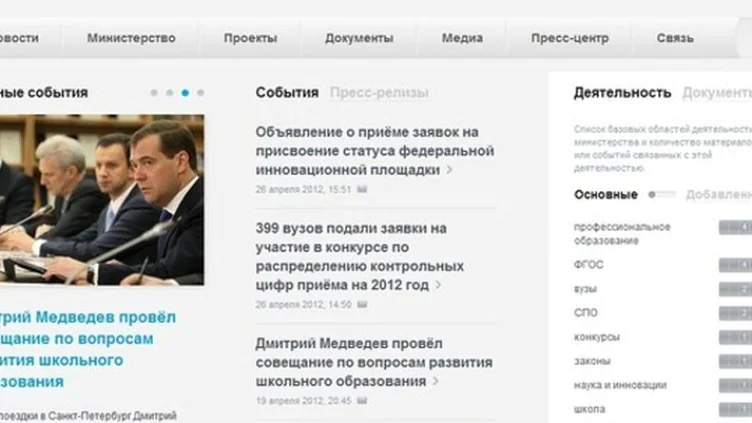The height and width of the screenshot is (423, 752).
Task: Select the Основные filter label
Action: tap(606, 194)
